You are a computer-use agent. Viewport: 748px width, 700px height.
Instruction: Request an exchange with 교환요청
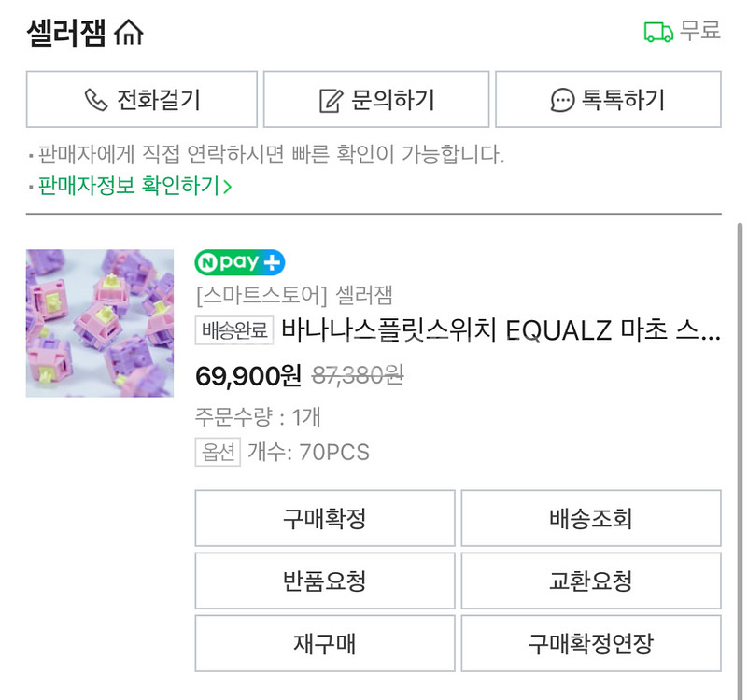pyautogui.click(x=590, y=581)
